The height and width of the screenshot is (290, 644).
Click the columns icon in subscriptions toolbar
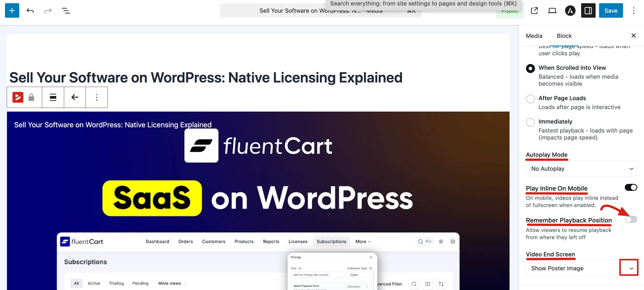click(427, 284)
